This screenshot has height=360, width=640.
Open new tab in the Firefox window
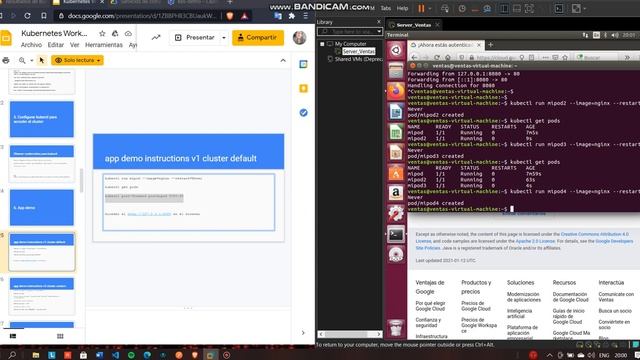[491, 44]
